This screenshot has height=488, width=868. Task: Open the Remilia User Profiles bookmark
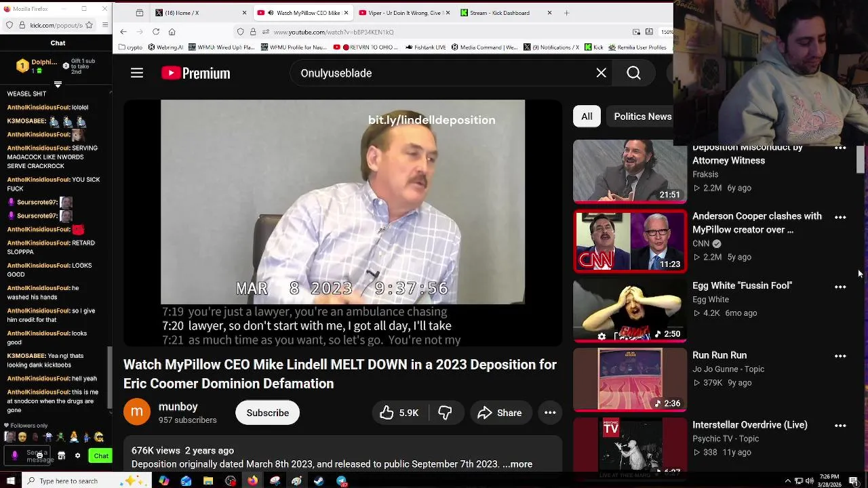coord(637,47)
